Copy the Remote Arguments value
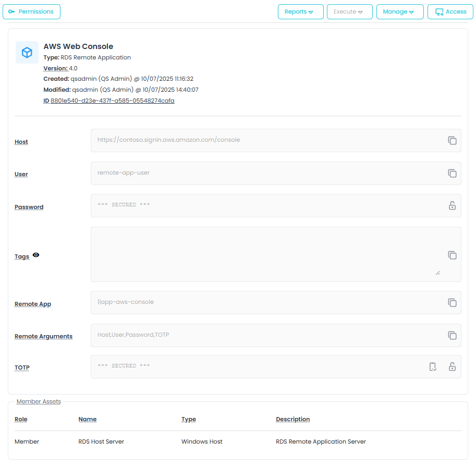 [x=452, y=335]
